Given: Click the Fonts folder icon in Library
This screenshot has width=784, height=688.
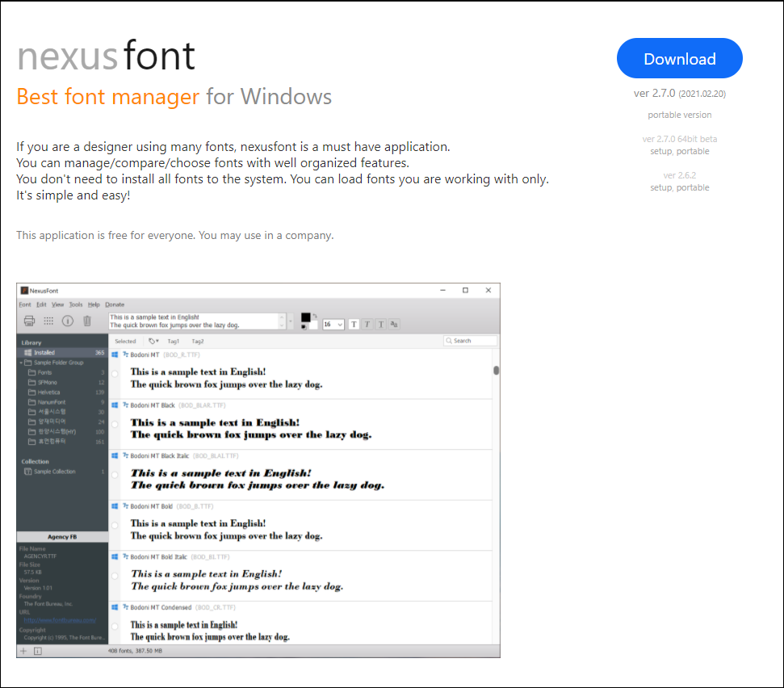Looking at the screenshot, I should point(32,372).
